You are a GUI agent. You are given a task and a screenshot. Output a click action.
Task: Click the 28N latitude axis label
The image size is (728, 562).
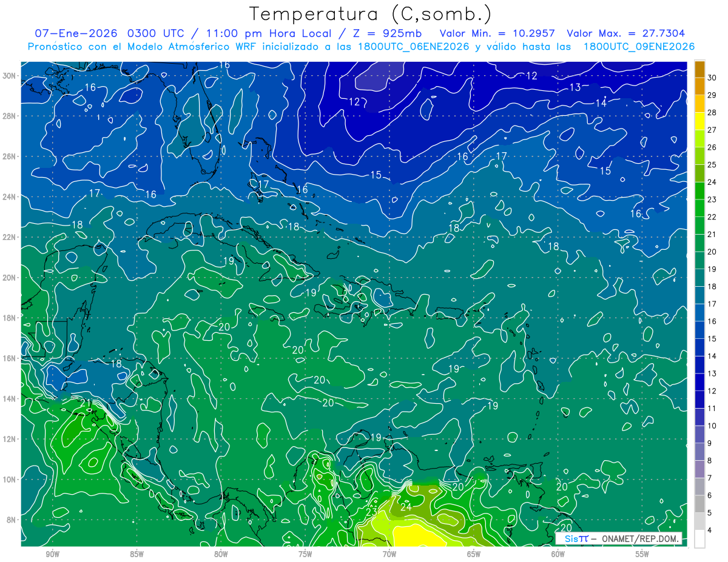pos(9,116)
